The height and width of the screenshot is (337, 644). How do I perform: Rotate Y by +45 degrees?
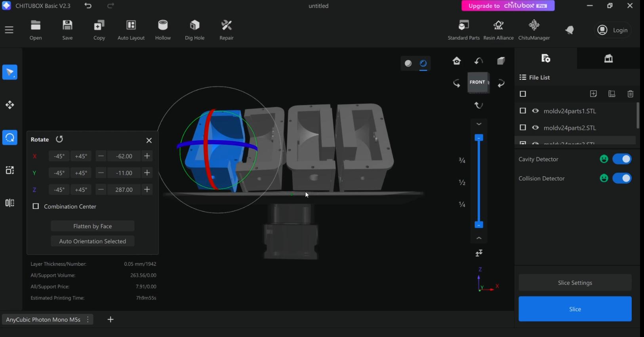[x=81, y=173]
